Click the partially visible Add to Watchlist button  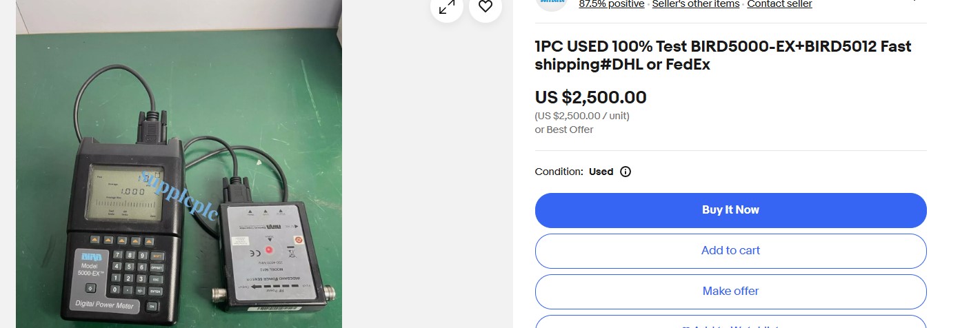730,323
